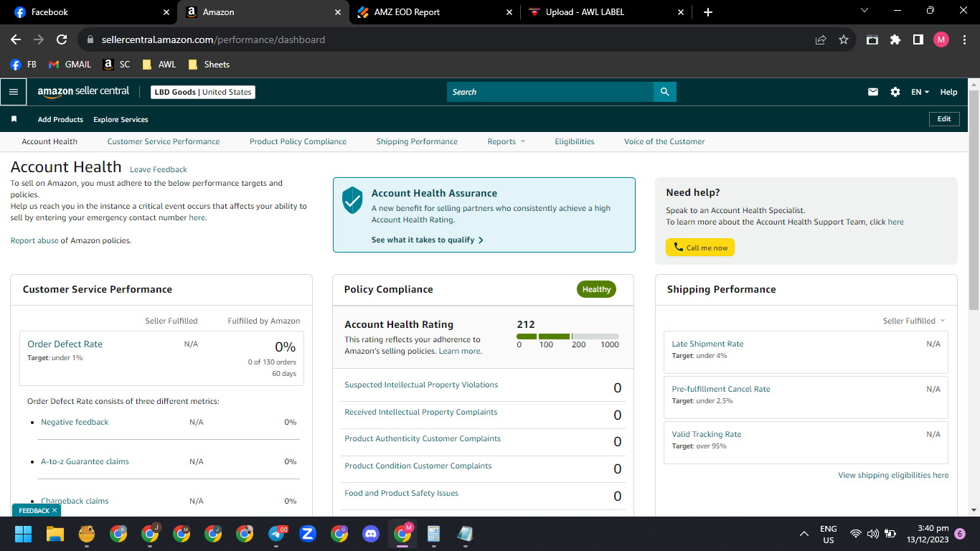Open the Order Defect Rate link
The height and width of the screenshot is (551, 980).
pyautogui.click(x=65, y=344)
